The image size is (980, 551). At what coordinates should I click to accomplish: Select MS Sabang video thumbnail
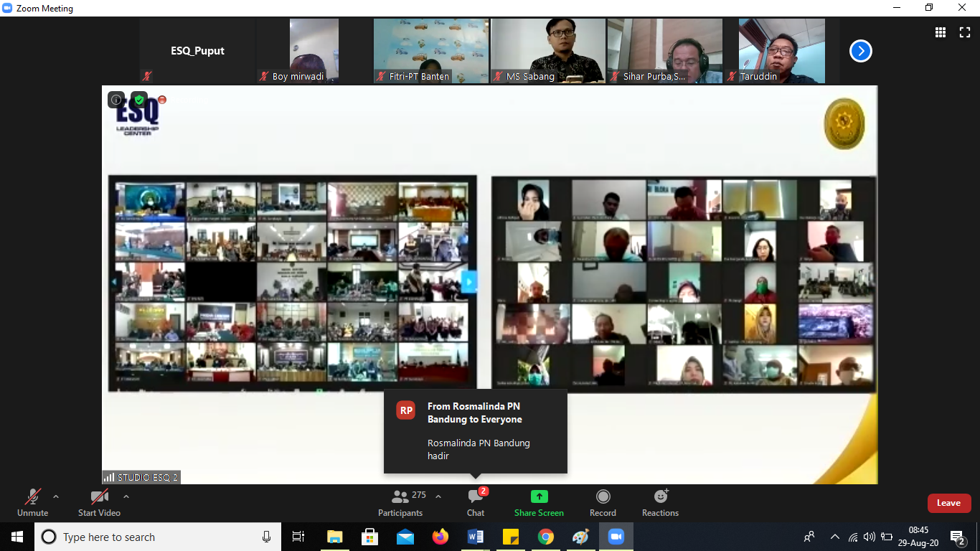(x=549, y=51)
